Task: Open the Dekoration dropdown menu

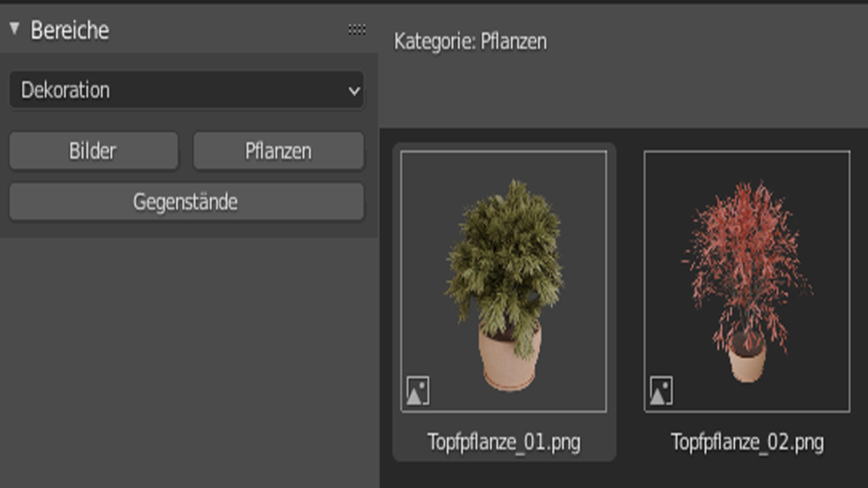Action: click(x=186, y=90)
